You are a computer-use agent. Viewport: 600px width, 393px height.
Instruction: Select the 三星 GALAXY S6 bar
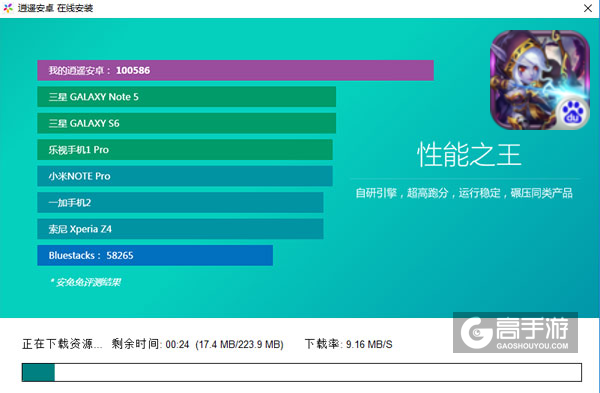coord(186,123)
